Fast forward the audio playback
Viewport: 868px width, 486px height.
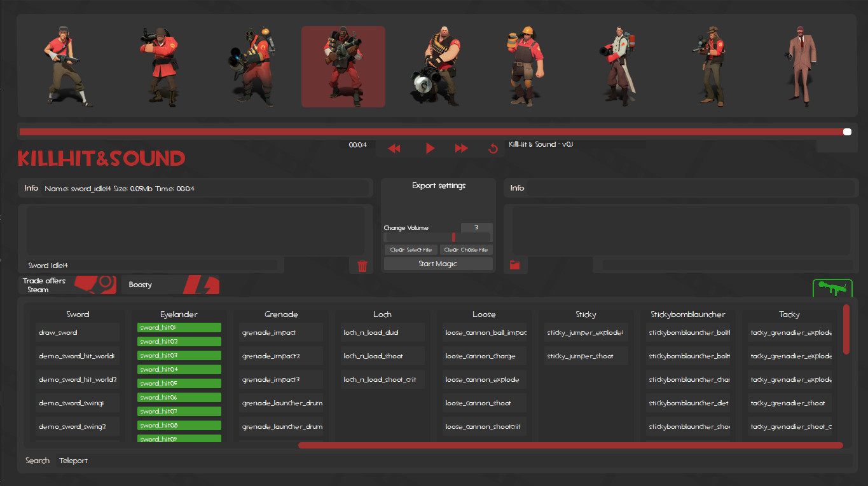click(461, 147)
